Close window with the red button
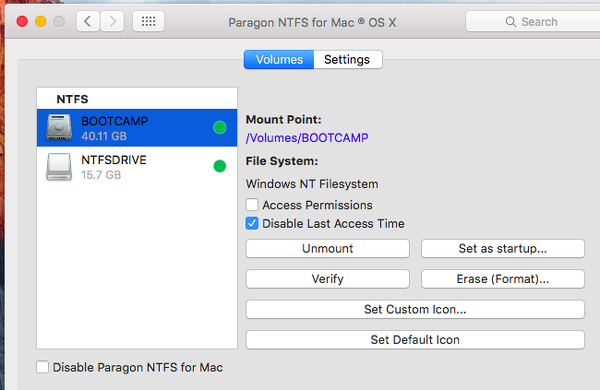Image resolution: width=600 pixels, height=390 pixels. click(22, 21)
